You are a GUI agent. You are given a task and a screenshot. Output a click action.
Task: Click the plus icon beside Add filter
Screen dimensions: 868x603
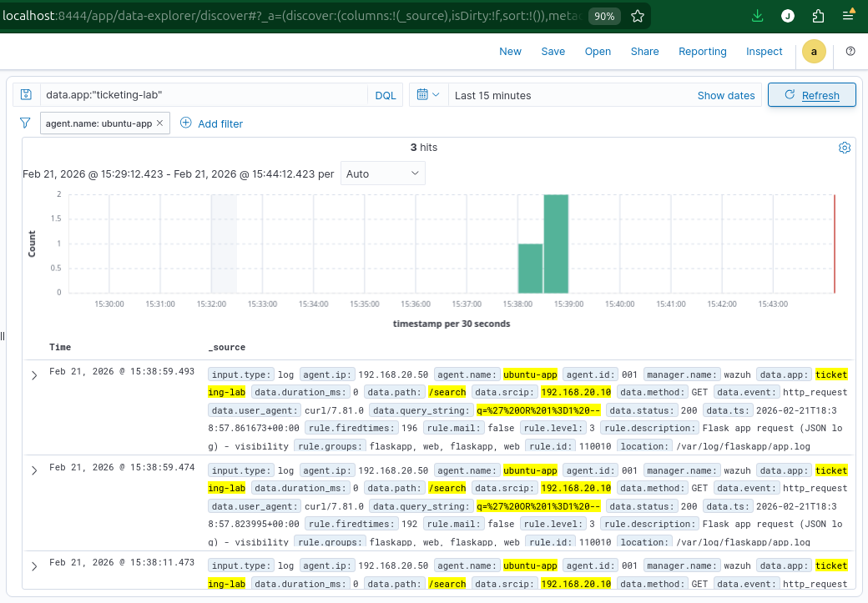pyautogui.click(x=186, y=123)
